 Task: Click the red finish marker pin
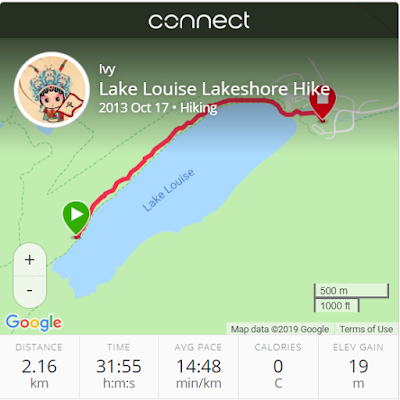pyautogui.click(x=322, y=101)
